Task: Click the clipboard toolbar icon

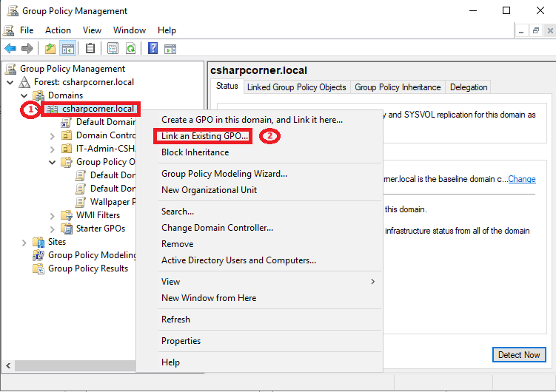Action: (90, 48)
